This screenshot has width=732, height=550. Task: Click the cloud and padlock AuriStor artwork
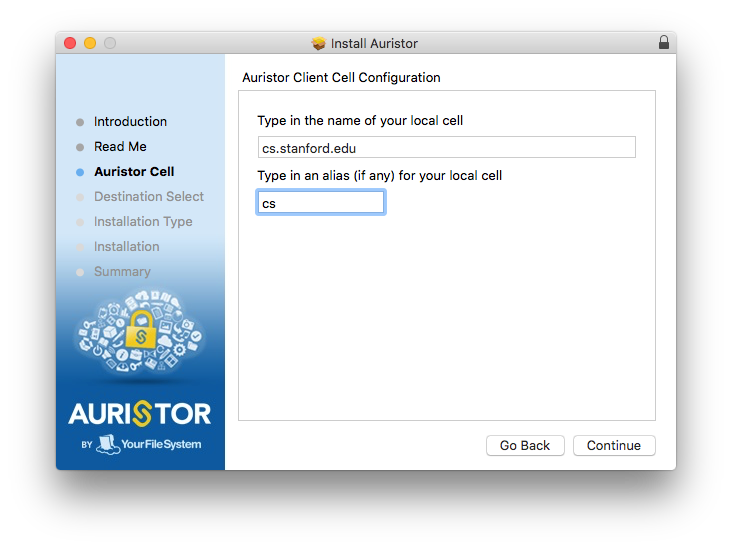coord(140,334)
